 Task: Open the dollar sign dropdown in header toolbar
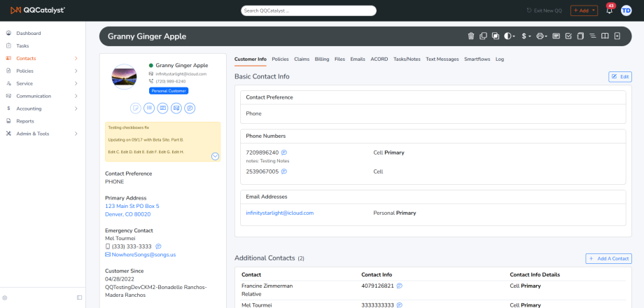point(526,36)
